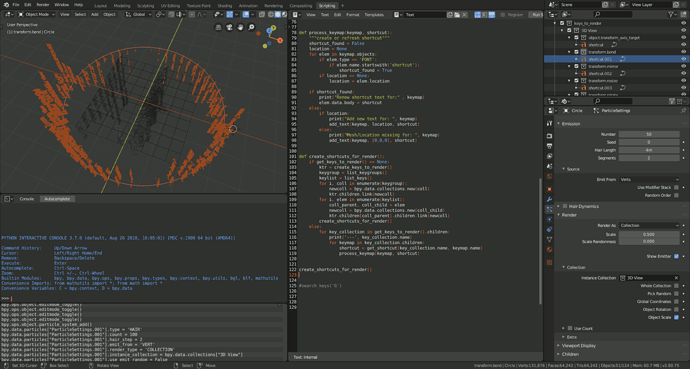Image resolution: width=690 pixels, height=369 pixels.
Task: Open outliner filter dropdown
Action: coord(672,15)
